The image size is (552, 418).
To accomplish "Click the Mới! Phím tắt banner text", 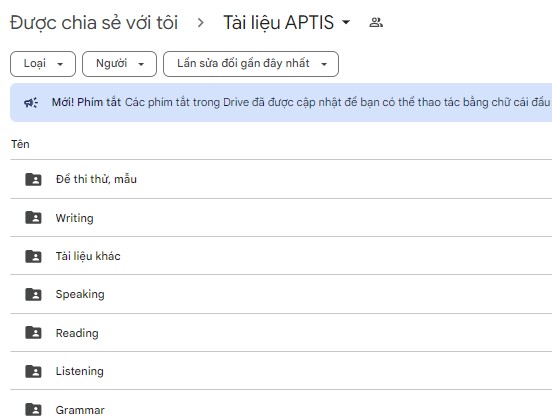I will (x=86, y=102).
